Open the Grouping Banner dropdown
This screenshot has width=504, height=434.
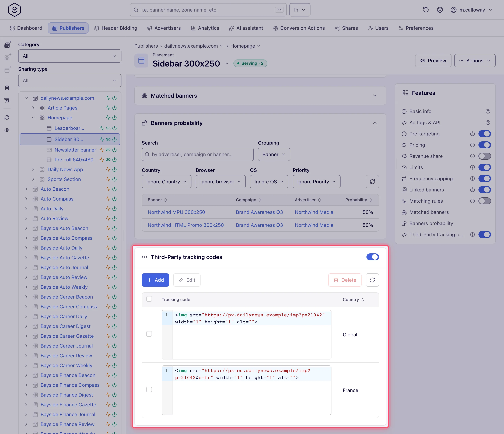(x=274, y=155)
